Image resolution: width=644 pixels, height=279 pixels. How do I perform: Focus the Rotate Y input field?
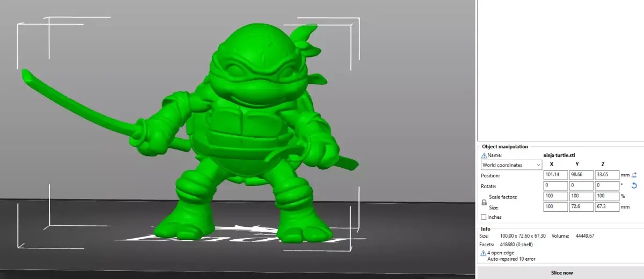(581, 185)
